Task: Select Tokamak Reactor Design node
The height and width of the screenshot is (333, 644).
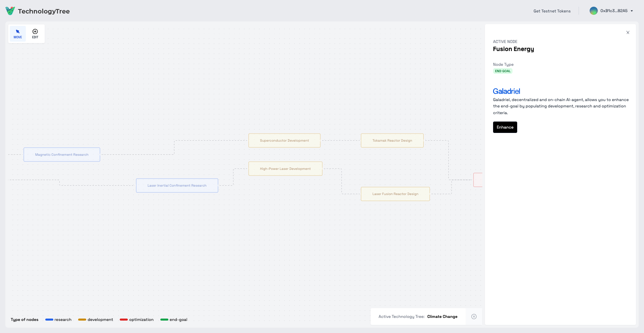Action: pyautogui.click(x=392, y=141)
